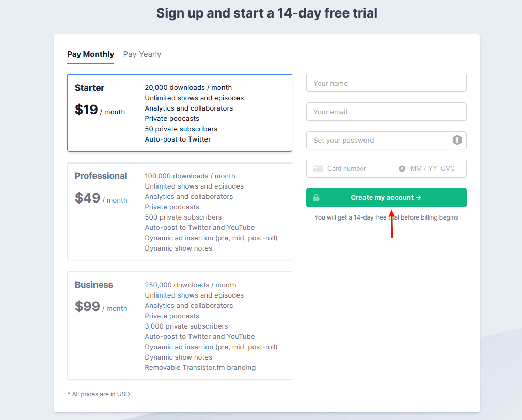Choose the Starter $19 plan card

[x=180, y=113]
